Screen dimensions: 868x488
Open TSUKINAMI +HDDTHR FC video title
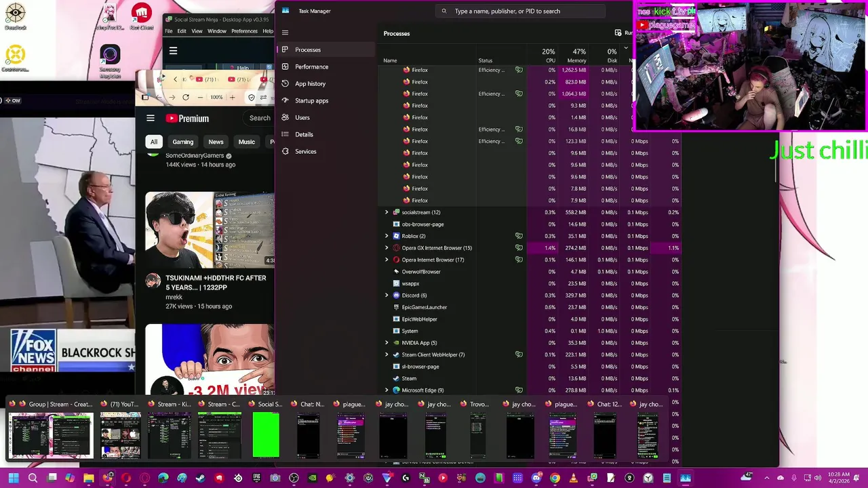pos(216,283)
